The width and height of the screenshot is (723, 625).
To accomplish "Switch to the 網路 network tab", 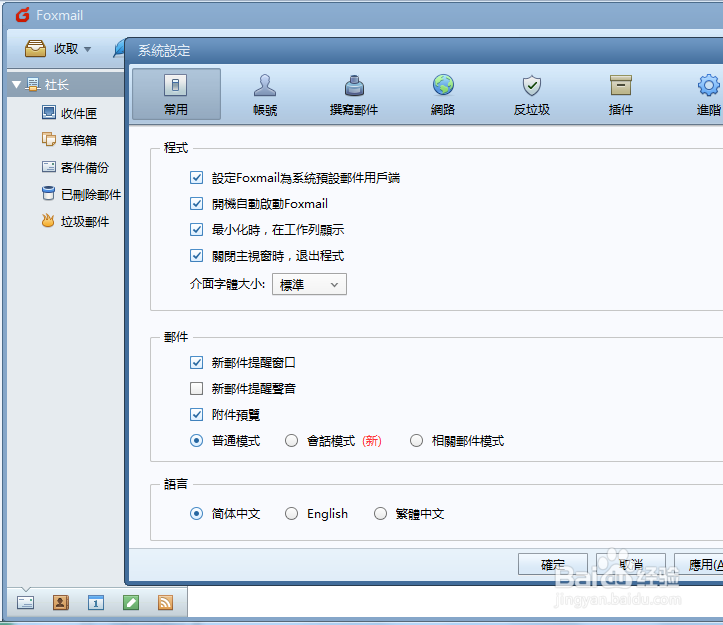I will tap(443, 94).
